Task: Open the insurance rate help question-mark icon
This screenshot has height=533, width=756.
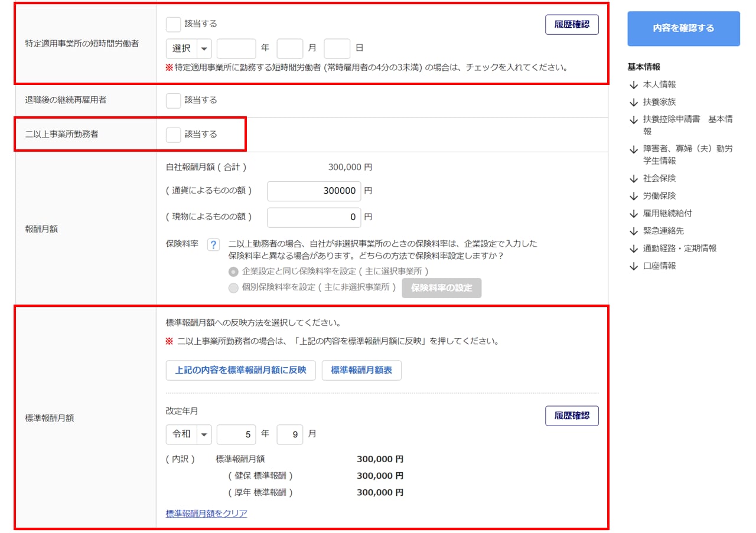Action: click(214, 245)
